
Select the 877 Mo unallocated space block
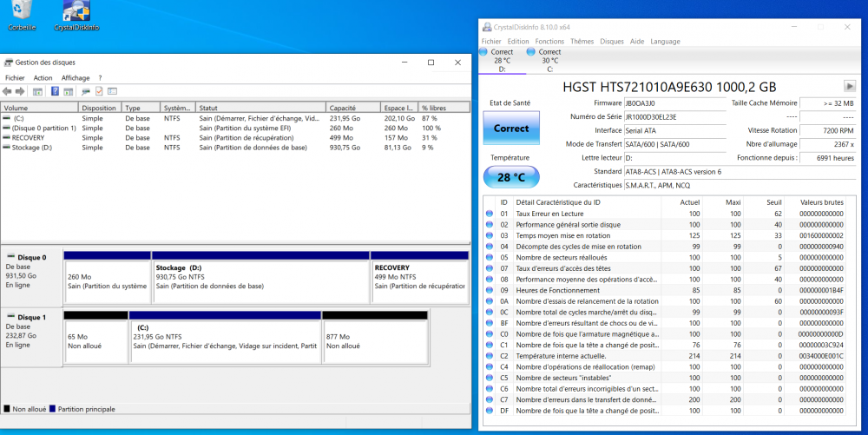coord(374,340)
